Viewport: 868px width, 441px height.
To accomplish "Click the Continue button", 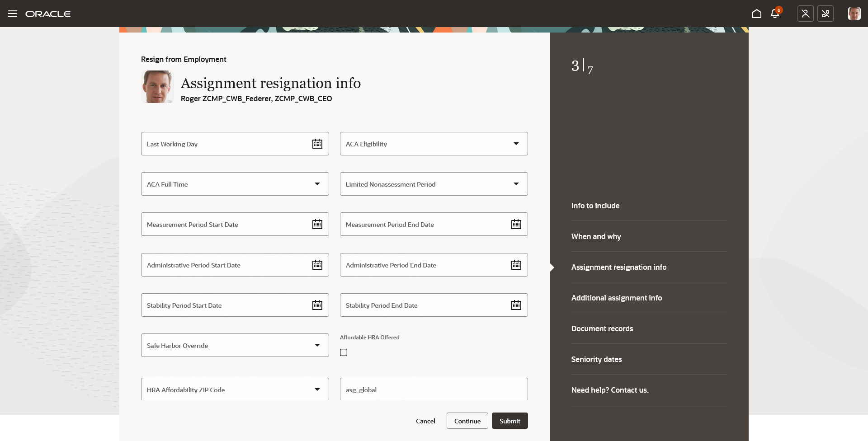I will 467,421.
